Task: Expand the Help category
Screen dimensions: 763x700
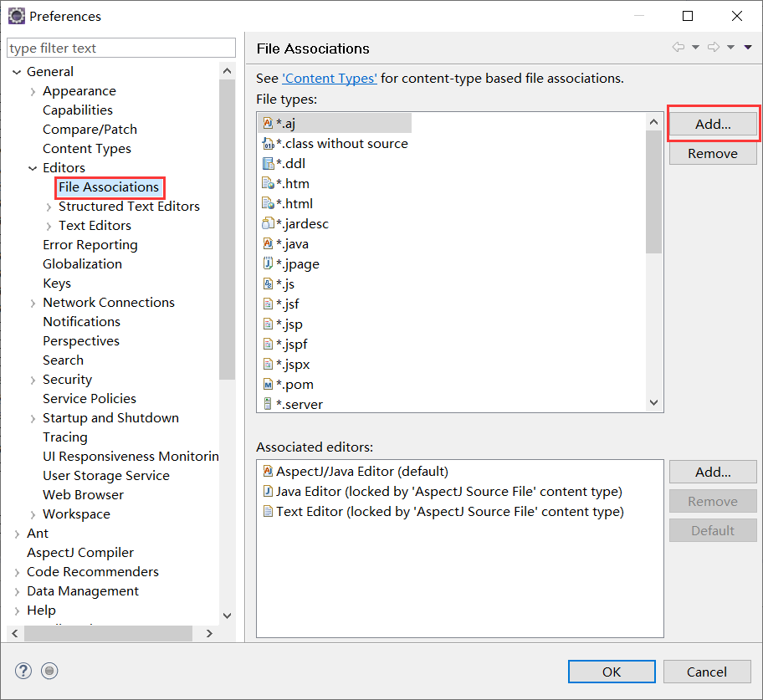Action: pos(18,610)
